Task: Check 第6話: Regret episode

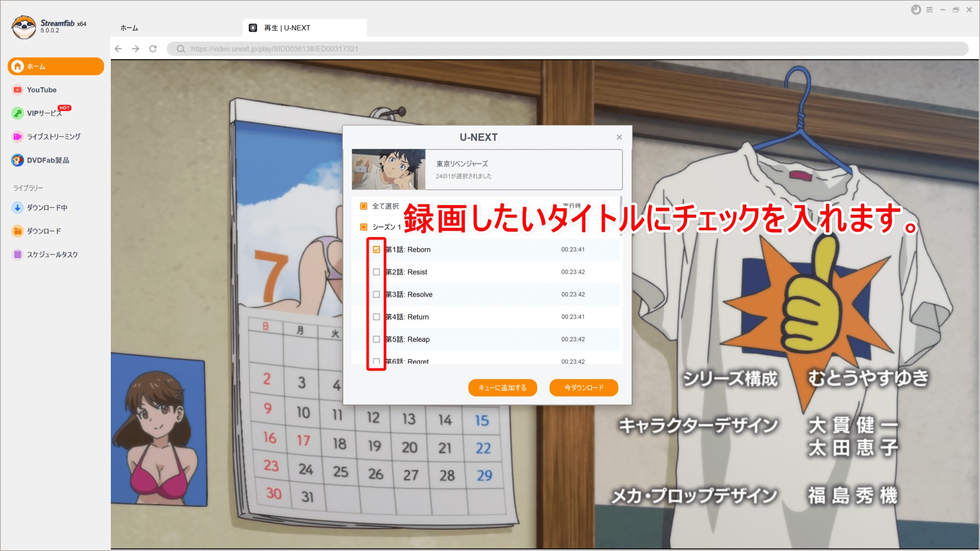Action: coord(376,361)
